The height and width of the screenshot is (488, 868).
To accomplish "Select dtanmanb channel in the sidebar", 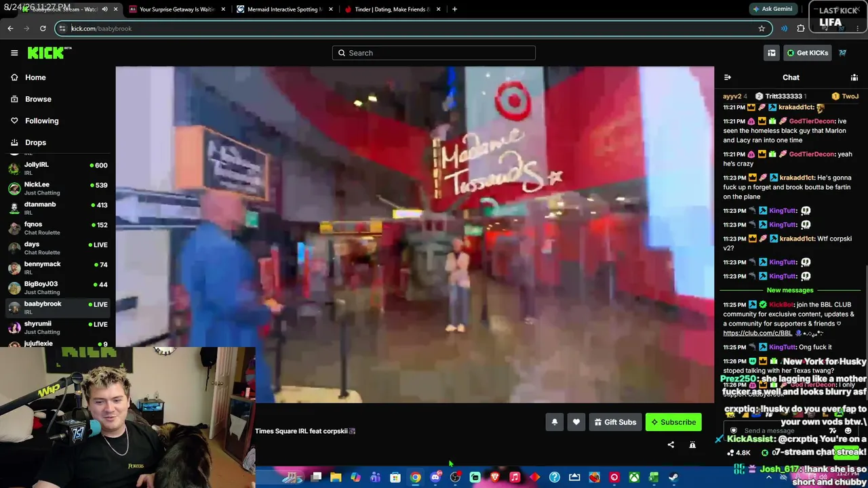I will tap(58, 208).
